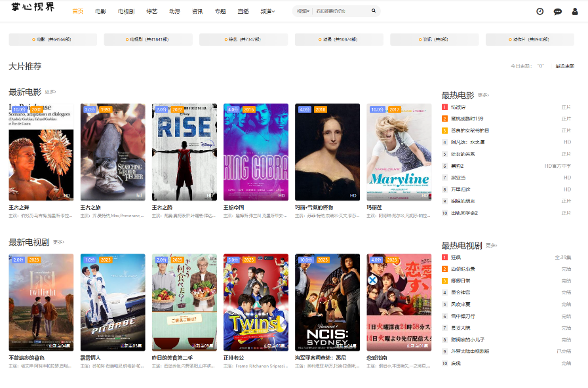
Task: Click the 电视剧 (共41841部) category button
Action: [148, 39]
